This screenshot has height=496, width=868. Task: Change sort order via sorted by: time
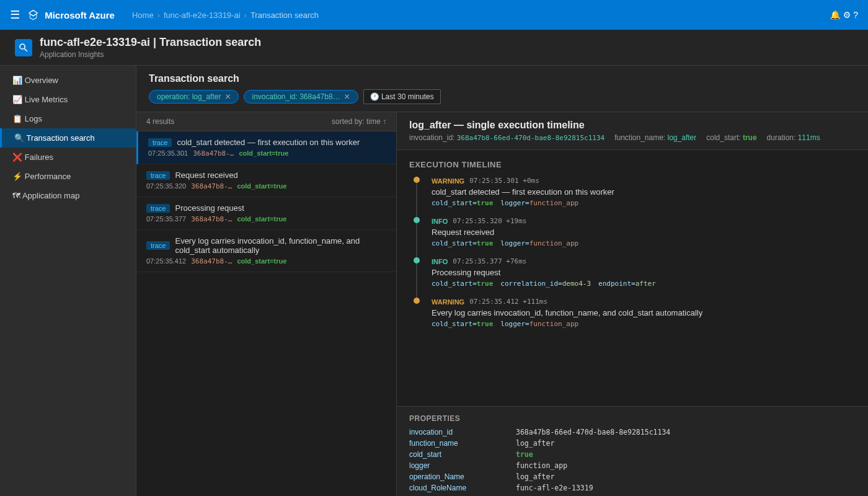tap(359, 122)
